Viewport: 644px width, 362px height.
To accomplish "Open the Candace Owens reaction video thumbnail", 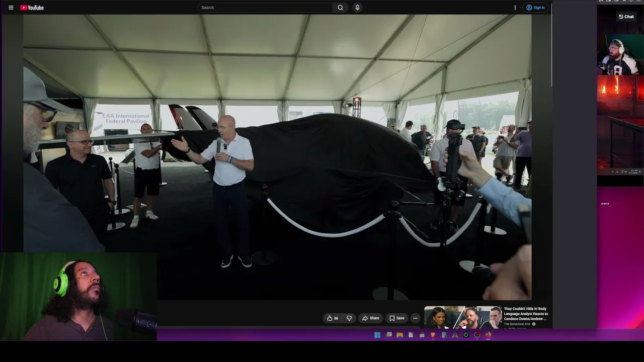I will [463, 317].
